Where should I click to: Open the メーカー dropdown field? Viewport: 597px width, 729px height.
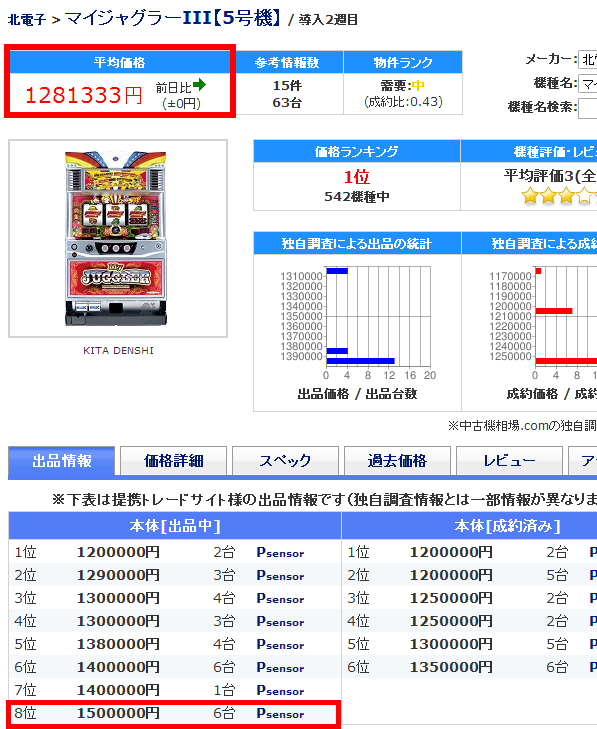(588, 60)
